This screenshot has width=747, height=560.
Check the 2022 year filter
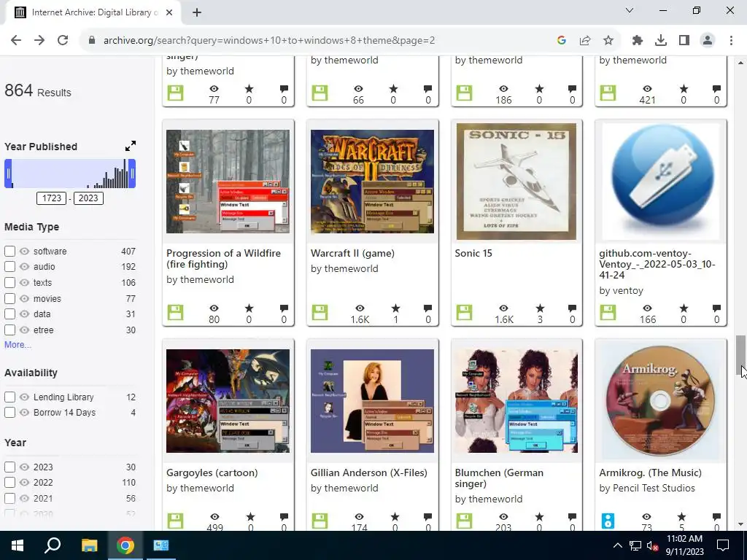(x=9, y=483)
